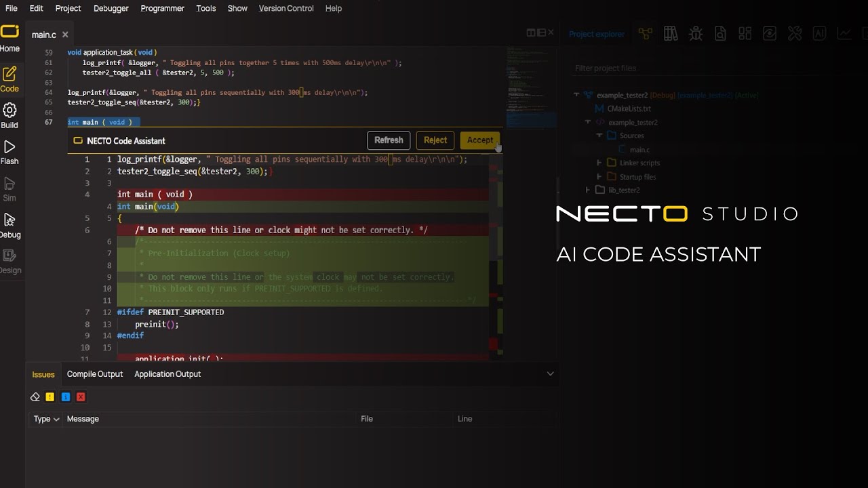Toggle the blue info filter in Issues
The height and width of the screenshot is (488, 868).
[x=66, y=397]
